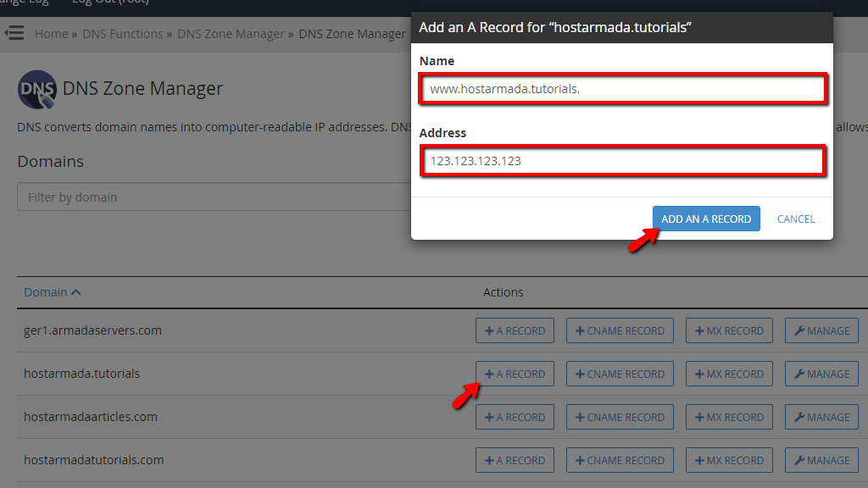Click the DNS Zone Manager logo icon
The height and width of the screenshot is (488, 868).
point(36,89)
